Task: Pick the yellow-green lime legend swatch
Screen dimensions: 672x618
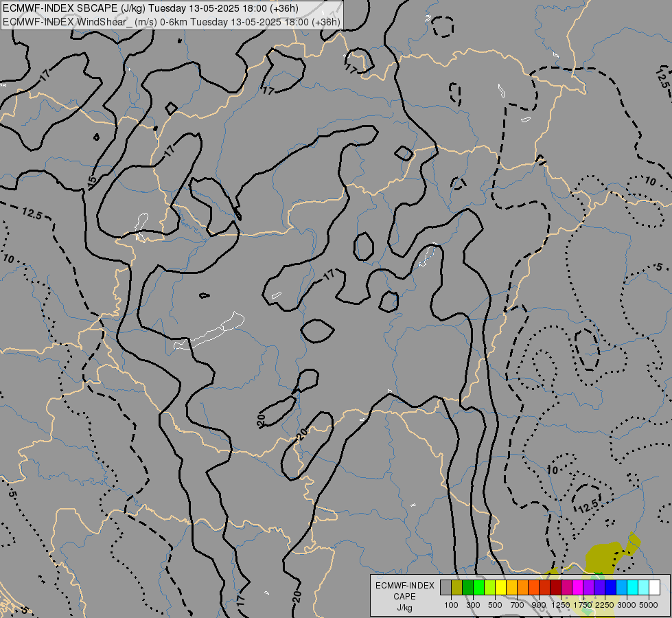Action: point(490,587)
